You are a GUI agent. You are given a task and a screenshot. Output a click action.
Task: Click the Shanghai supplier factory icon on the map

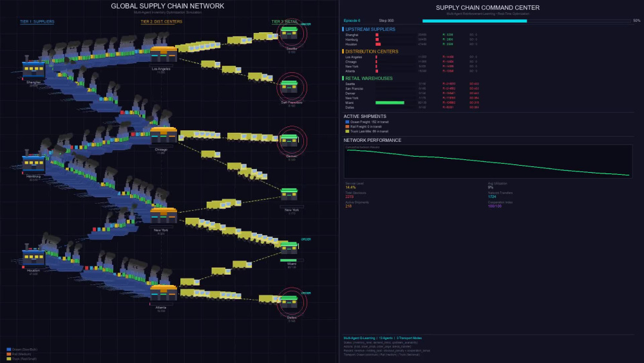pos(33,69)
